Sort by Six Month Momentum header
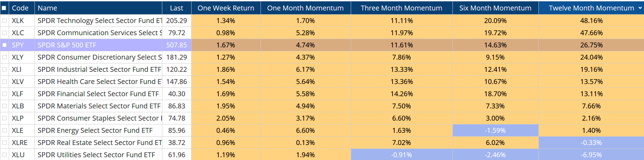Screen dimensions: 644x160 pyautogui.click(x=495, y=8)
